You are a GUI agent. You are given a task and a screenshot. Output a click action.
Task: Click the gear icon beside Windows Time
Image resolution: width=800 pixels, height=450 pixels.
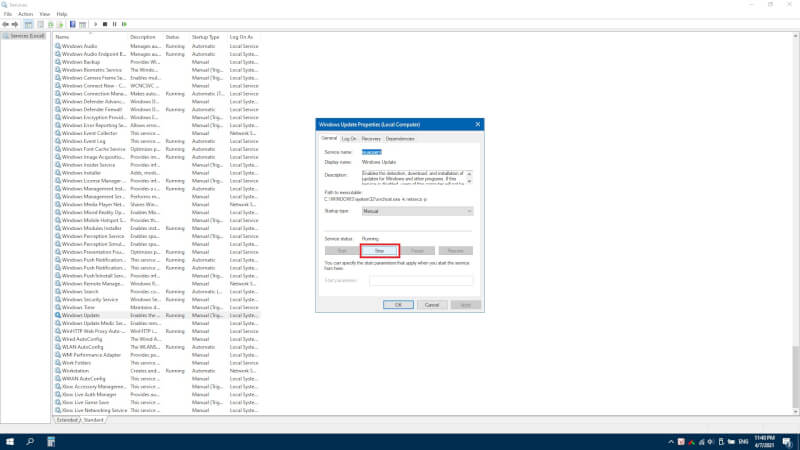[x=58, y=307]
